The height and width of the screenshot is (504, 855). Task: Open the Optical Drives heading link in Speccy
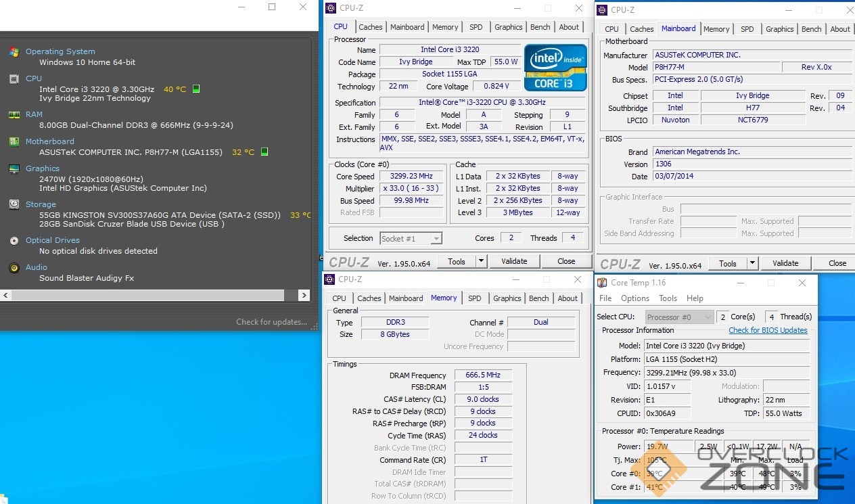coord(53,240)
